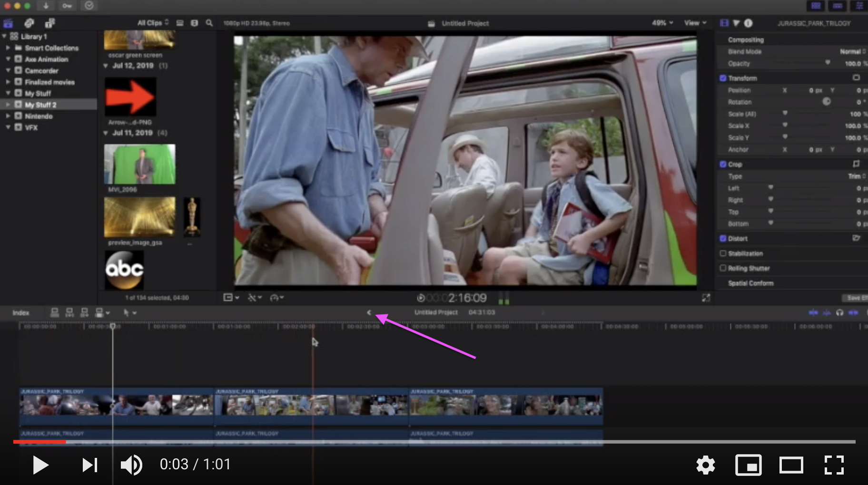The height and width of the screenshot is (485, 868).
Task: Enable the Stabilization checkbox
Action: [723, 253]
